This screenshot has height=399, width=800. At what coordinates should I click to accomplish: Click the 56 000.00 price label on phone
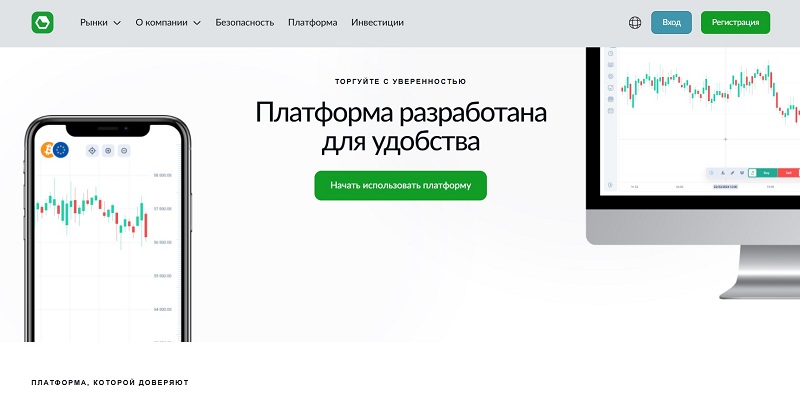click(x=163, y=242)
